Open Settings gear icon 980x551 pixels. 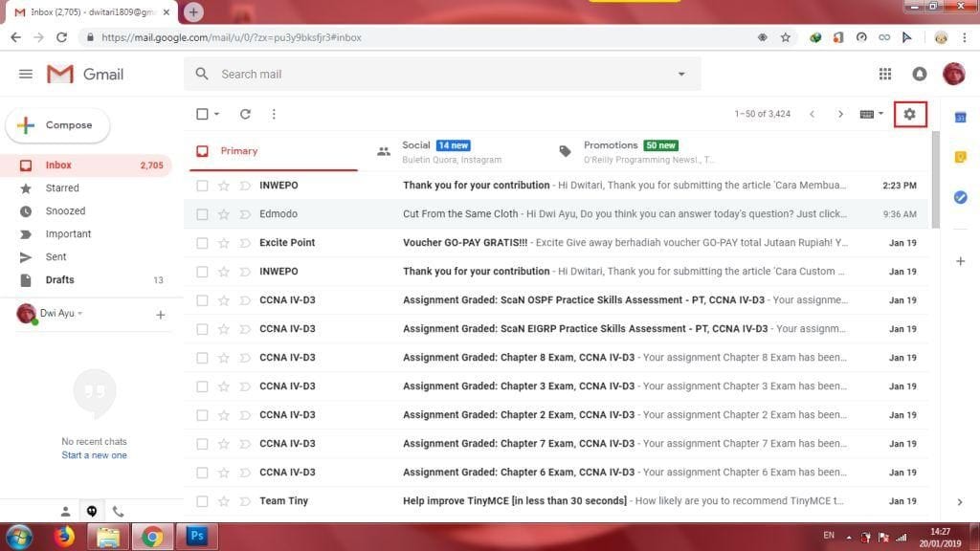(x=909, y=115)
